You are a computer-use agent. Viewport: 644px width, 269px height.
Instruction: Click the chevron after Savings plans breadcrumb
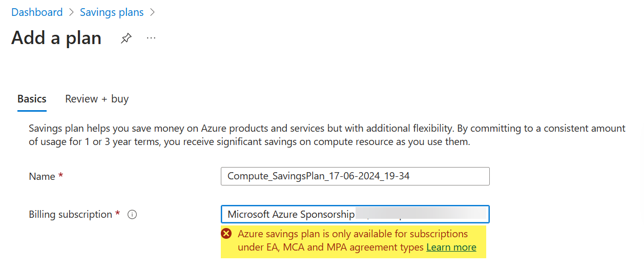pyautogui.click(x=152, y=12)
